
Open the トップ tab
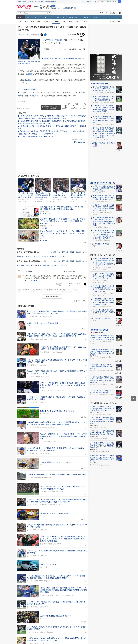pos(20,17)
